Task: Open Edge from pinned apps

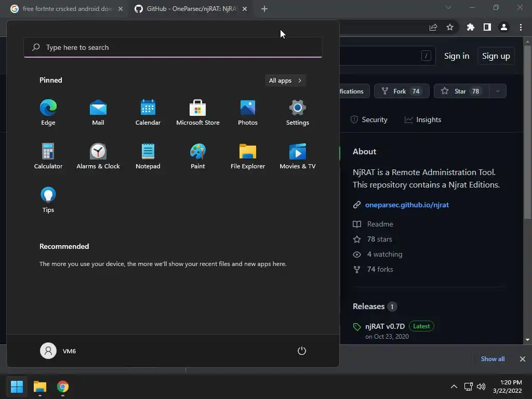Action: coord(48,113)
